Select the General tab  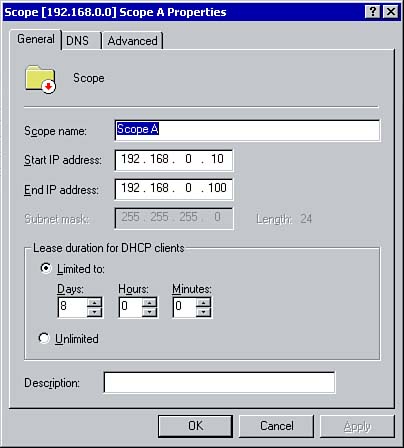click(36, 39)
